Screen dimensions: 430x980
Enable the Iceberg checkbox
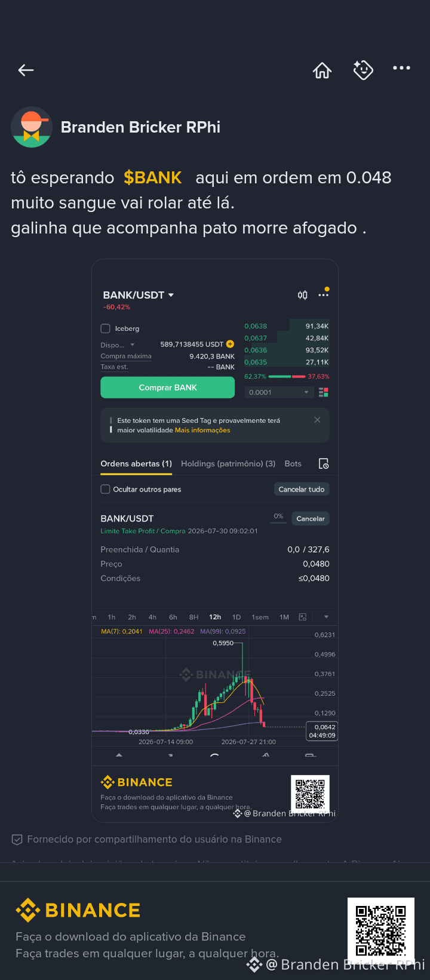point(106,328)
